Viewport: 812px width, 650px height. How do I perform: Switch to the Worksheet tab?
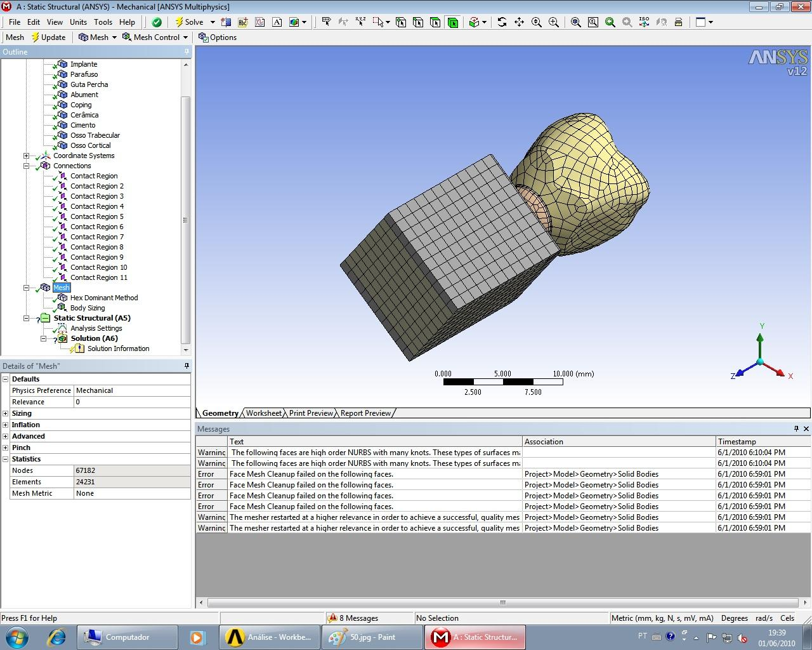pyautogui.click(x=264, y=413)
